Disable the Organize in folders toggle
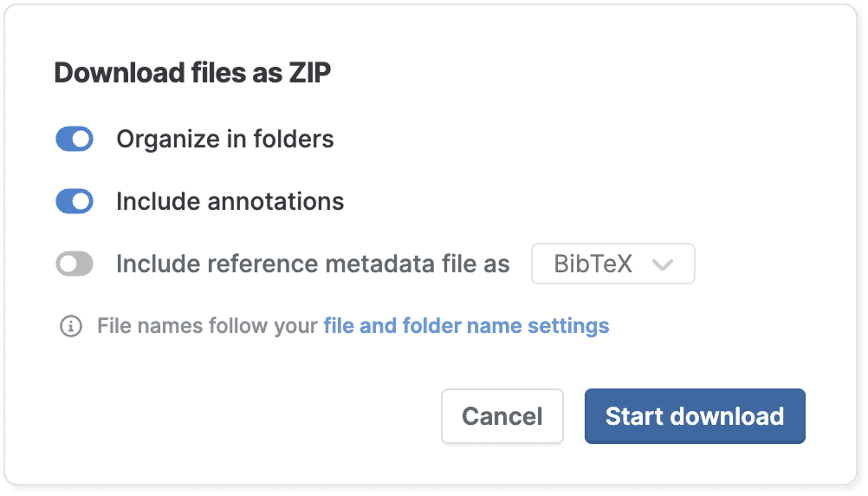 pyautogui.click(x=74, y=139)
